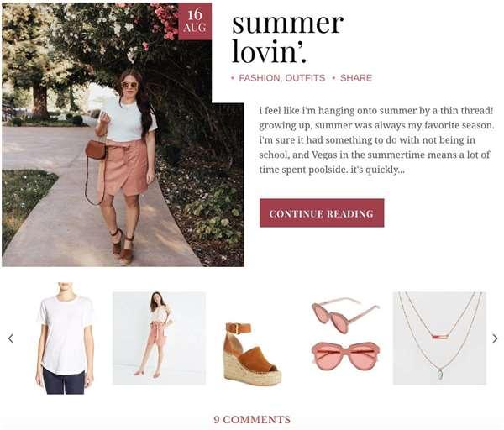Open the layered necklace product image
The image size is (504, 430).
pos(439,338)
